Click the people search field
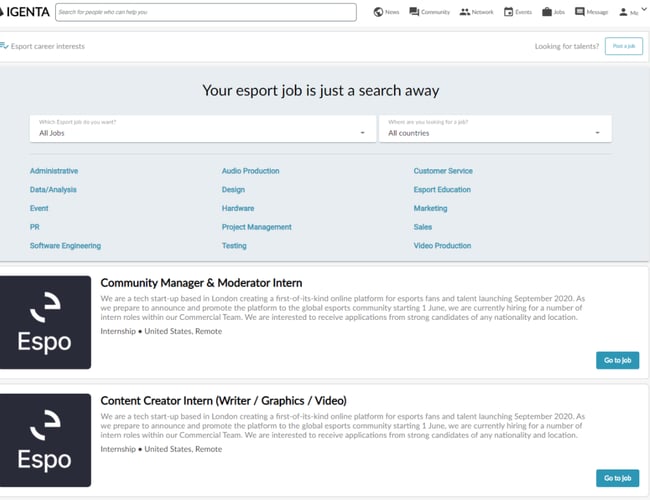The image size is (650, 500). click(x=205, y=12)
